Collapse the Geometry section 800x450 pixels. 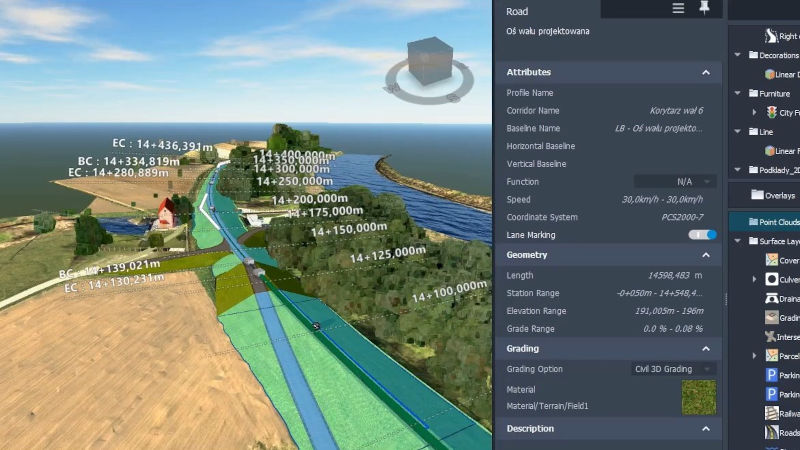706,255
